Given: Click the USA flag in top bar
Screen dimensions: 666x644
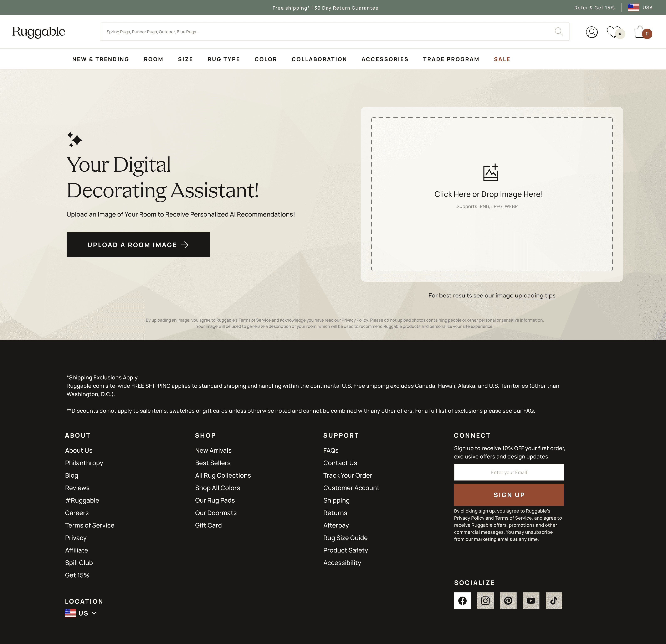Looking at the screenshot, I should tap(633, 7).
